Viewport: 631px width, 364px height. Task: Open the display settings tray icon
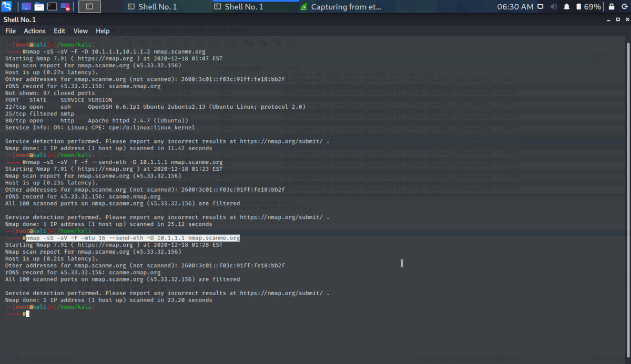coord(540,7)
